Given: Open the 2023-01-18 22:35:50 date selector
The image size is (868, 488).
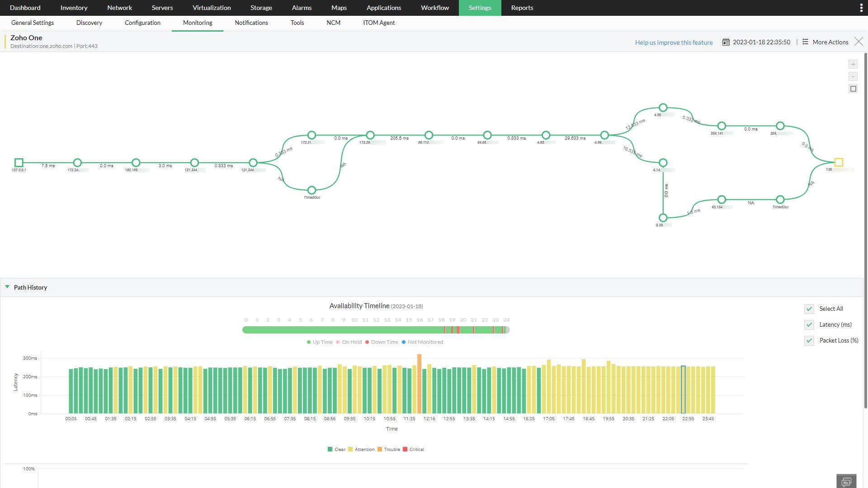Looking at the screenshot, I should [x=761, y=42].
